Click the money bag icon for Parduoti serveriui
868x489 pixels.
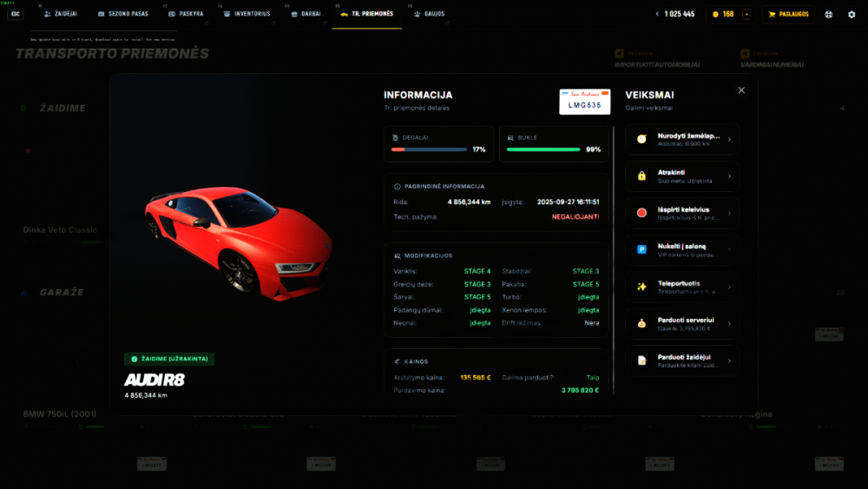pyautogui.click(x=641, y=323)
